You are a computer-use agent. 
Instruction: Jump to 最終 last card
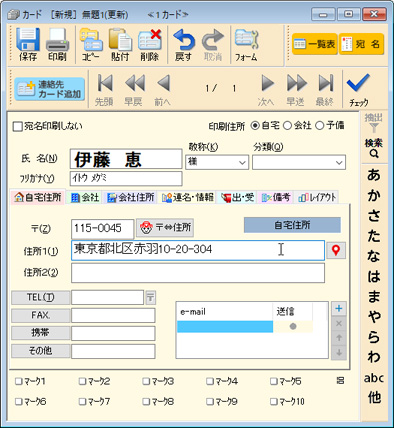(325, 90)
